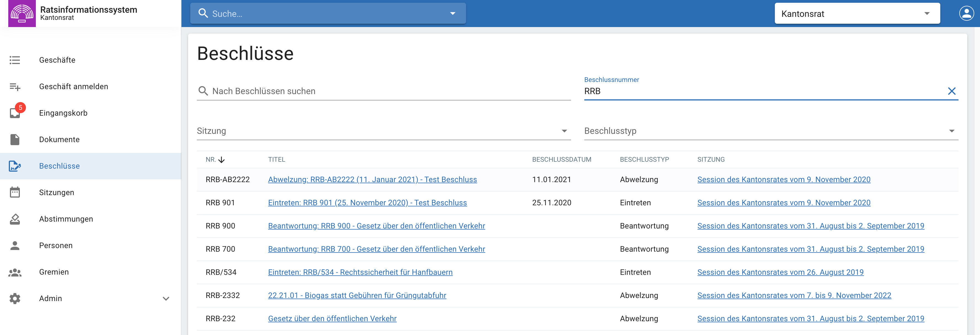Go to Geschäfte in the sidebar

pyautogui.click(x=57, y=60)
